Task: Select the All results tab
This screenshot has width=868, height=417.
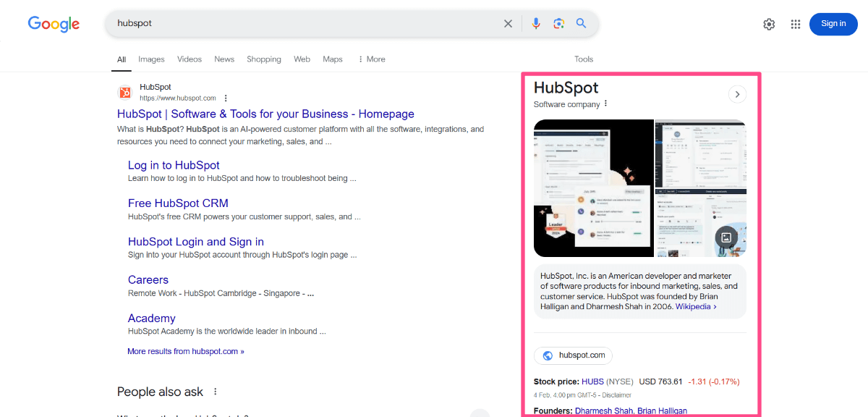Action: [x=122, y=59]
